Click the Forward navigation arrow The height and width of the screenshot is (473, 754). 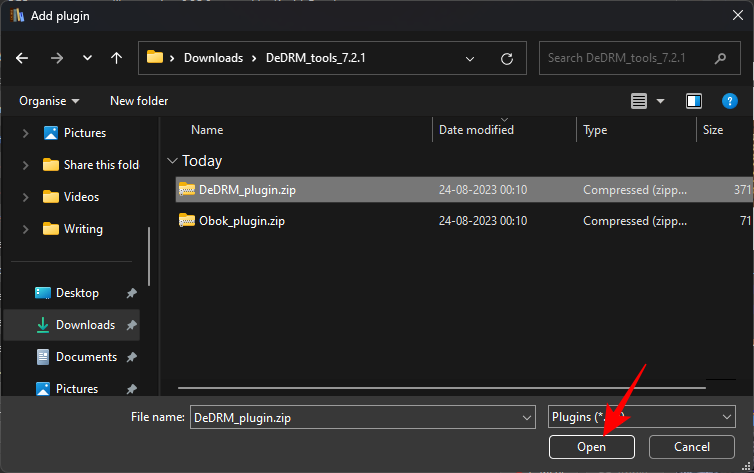point(56,58)
